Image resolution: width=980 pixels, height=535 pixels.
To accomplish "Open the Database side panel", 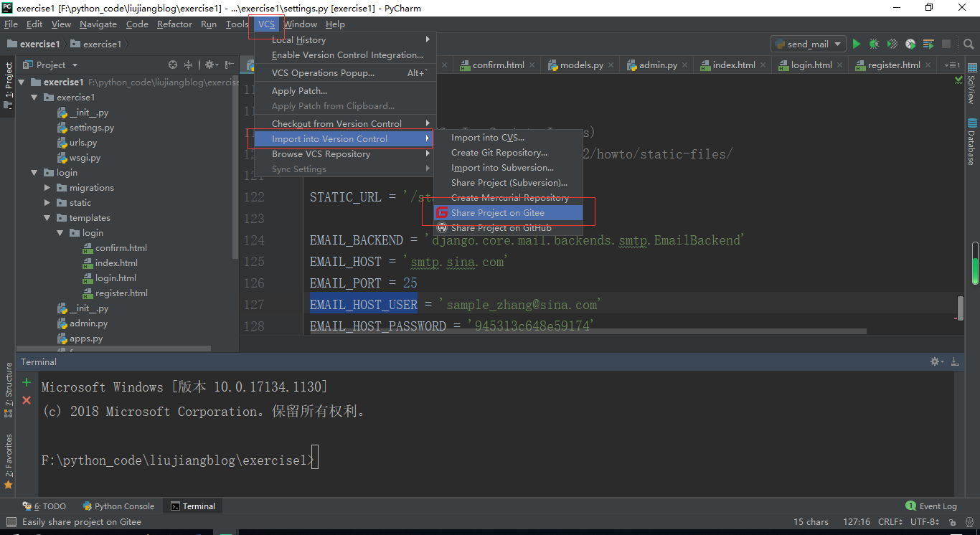I will coord(972,142).
